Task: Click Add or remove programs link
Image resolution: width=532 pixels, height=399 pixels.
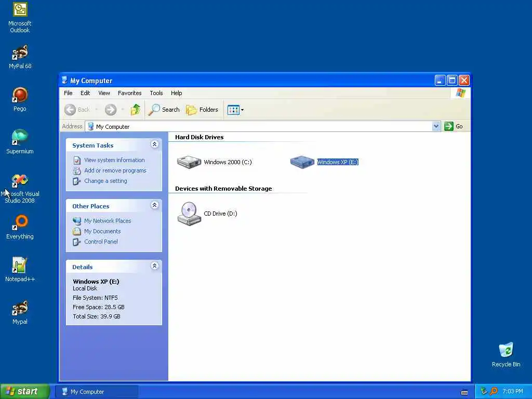Action: pos(115,170)
